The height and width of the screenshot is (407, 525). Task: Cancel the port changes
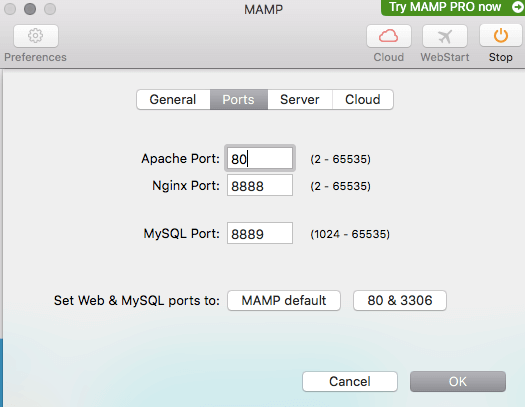(350, 381)
